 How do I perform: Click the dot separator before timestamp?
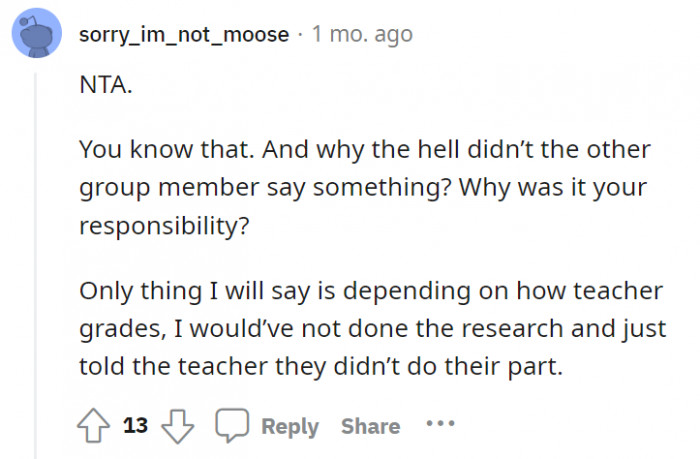click(x=300, y=35)
